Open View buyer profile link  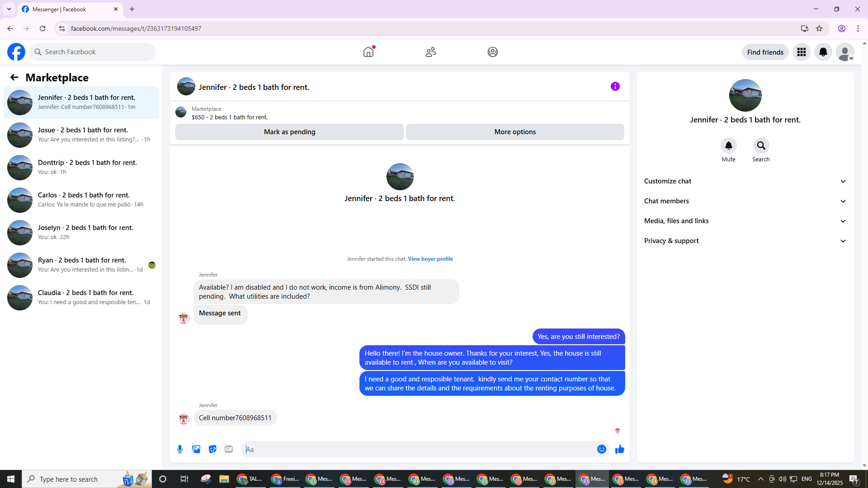430,259
